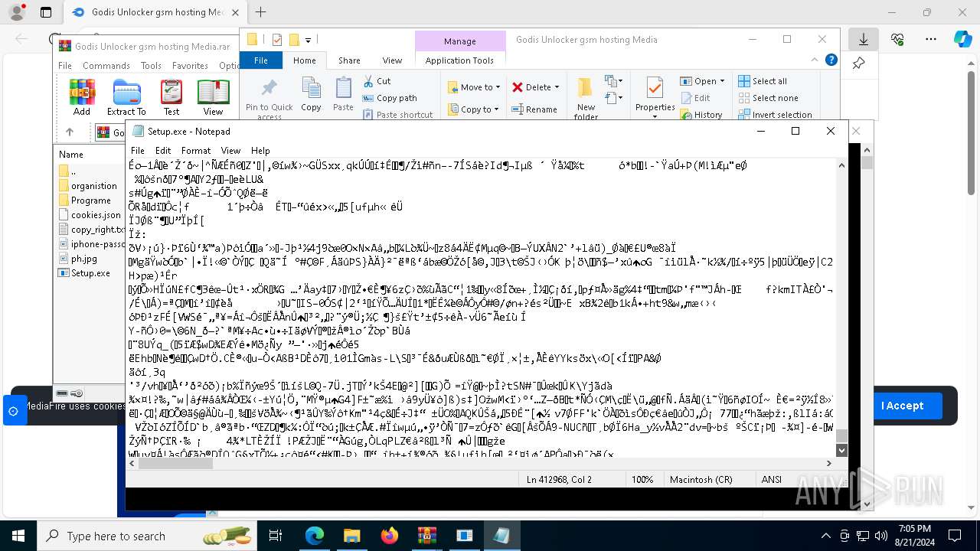Click I Accept cookie button

point(902,406)
